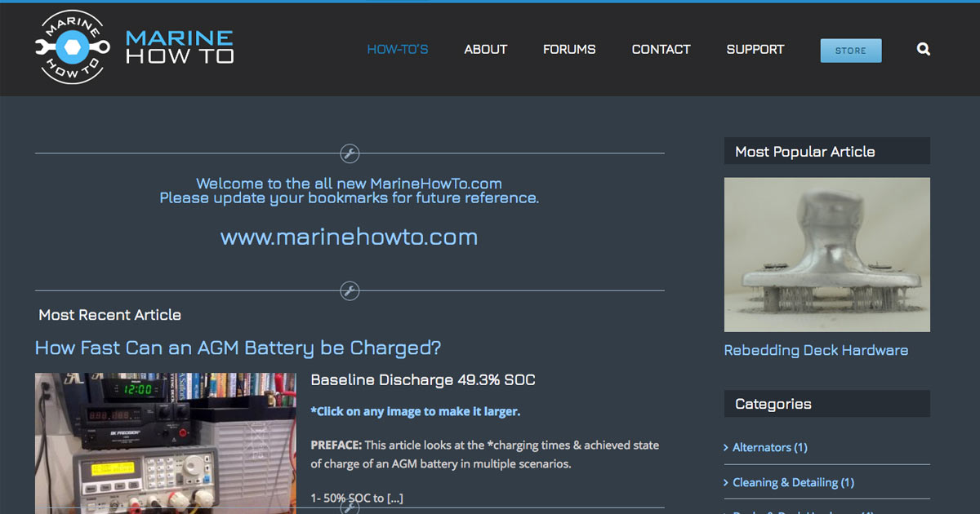Click the Most Popular Article heading
This screenshot has height=514, width=980.
tap(805, 152)
